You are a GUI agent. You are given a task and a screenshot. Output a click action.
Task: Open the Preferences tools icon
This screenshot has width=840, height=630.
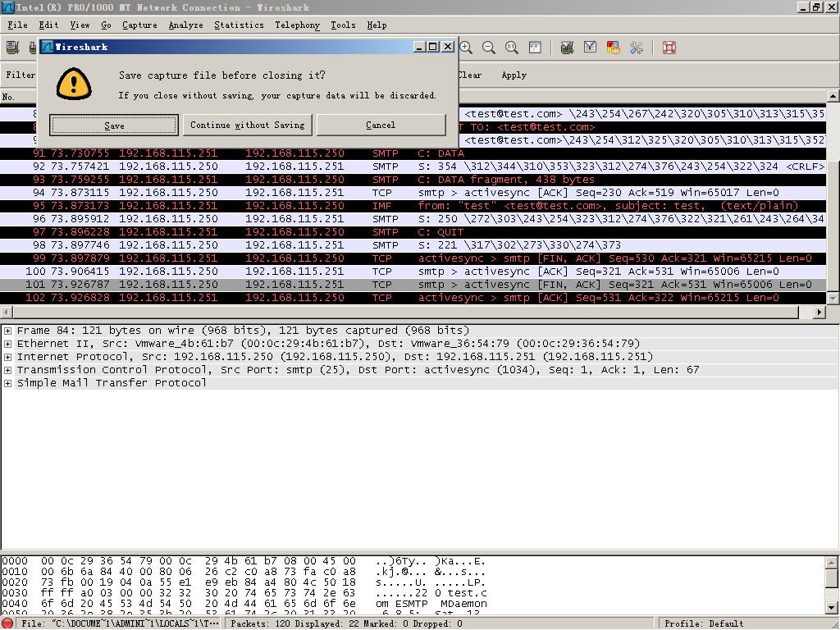[x=637, y=47]
